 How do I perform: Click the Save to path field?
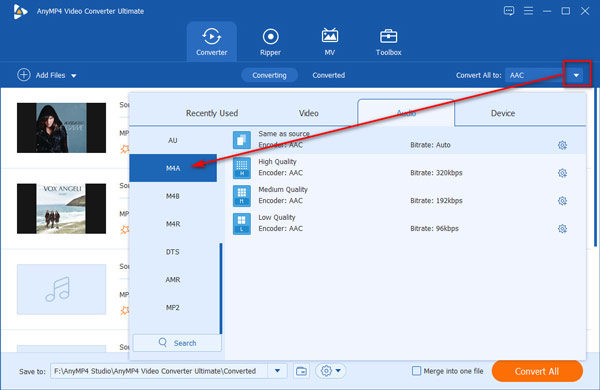[x=159, y=371]
